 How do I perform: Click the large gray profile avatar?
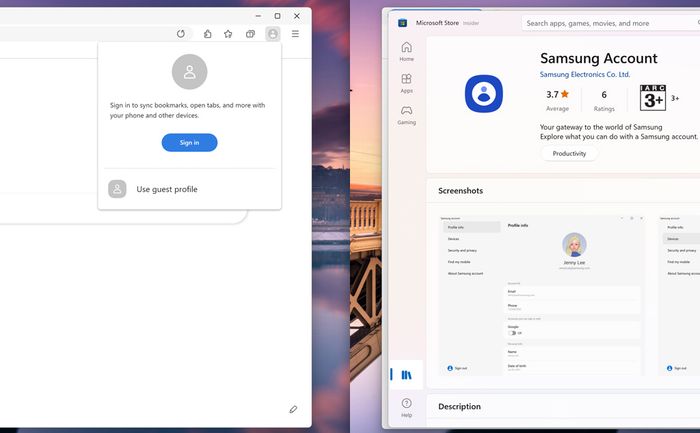189,72
